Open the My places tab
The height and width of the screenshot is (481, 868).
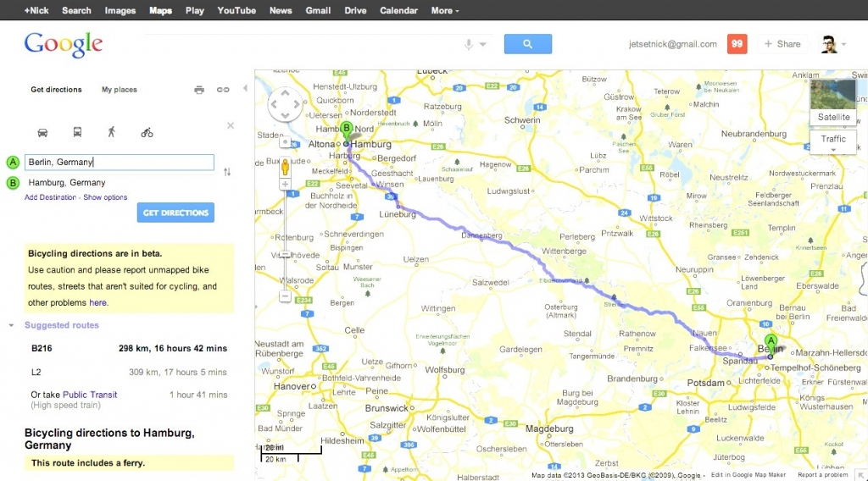click(x=119, y=90)
